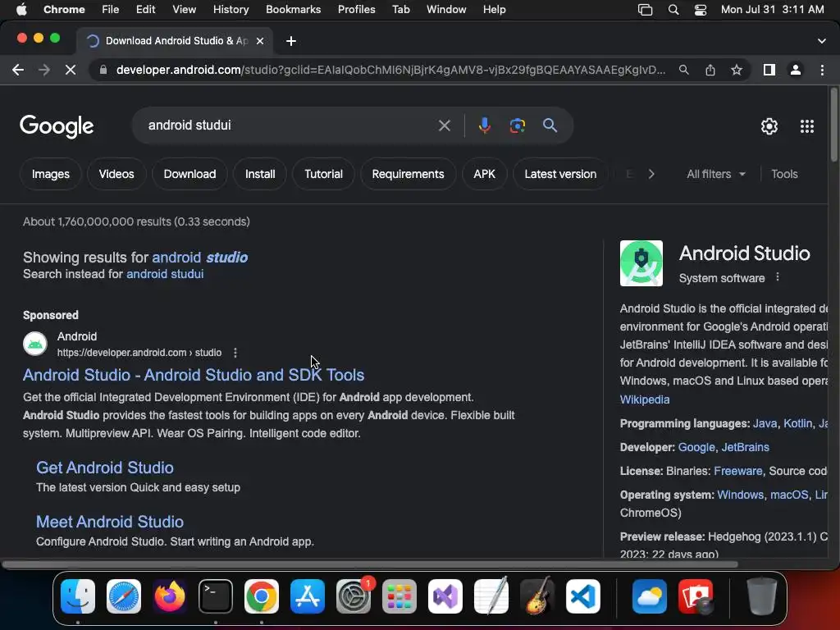Image resolution: width=840 pixels, height=630 pixels.
Task: Search instead for android studui
Action: (165, 274)
